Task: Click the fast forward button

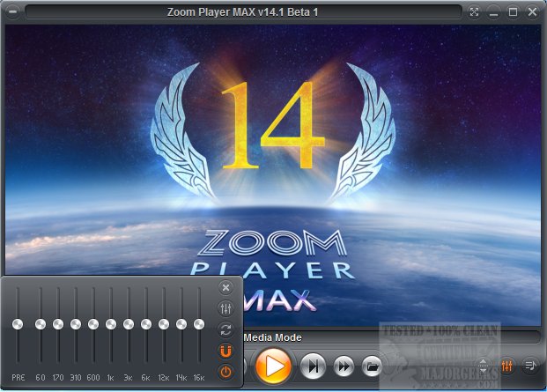Action: click(343, 365)
